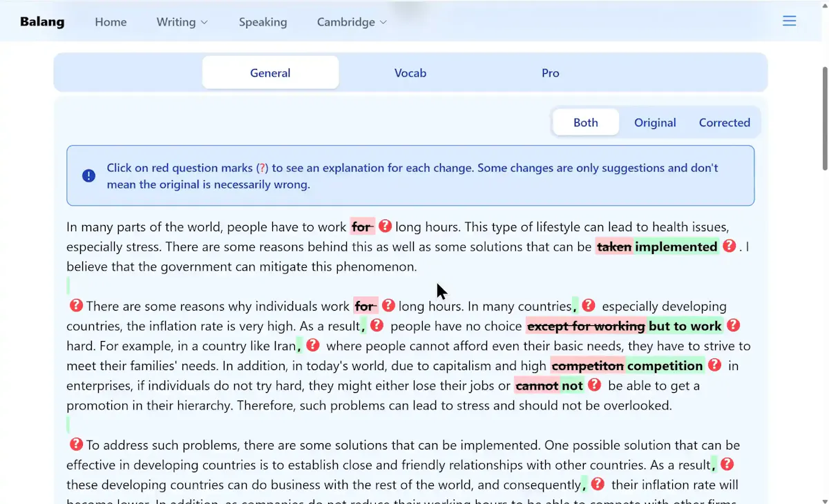Screen dimensions: 829x504
Task: Click the green phrase 'but to work'
Action: click(685, 326)
